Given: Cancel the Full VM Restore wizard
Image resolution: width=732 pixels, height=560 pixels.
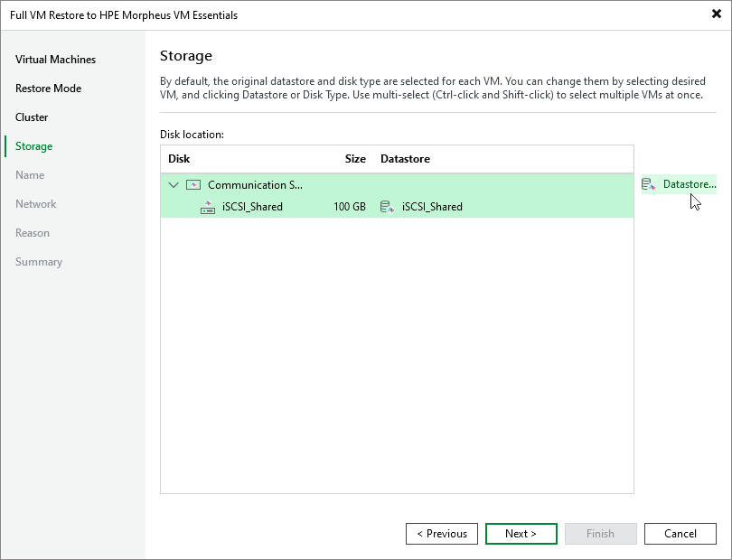Looking at the screenshot, I should click(x=680, y=533).
